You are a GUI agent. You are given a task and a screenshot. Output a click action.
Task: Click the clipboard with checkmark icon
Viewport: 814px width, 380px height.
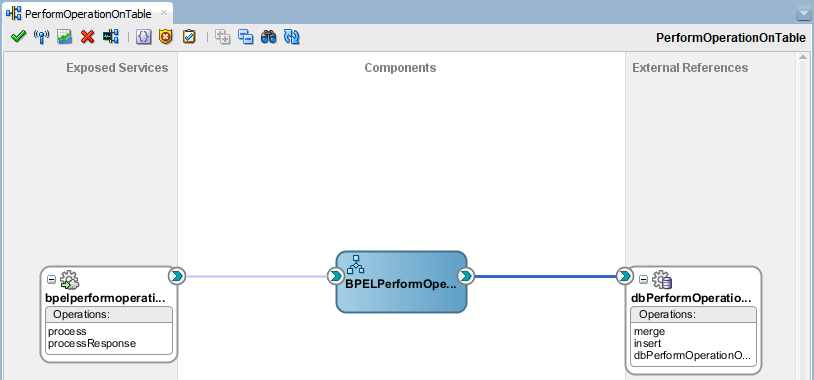189,37
